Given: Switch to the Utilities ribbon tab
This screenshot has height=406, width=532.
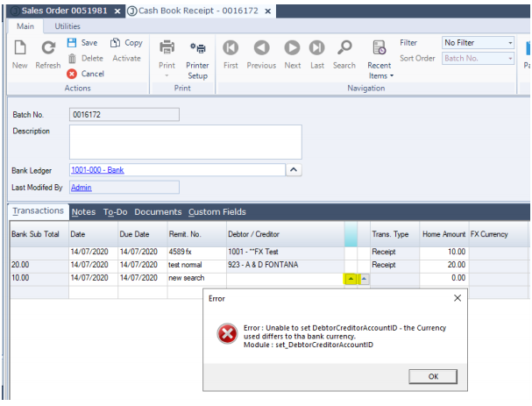Looking at the screenshot, I should [x=67, y=26].
